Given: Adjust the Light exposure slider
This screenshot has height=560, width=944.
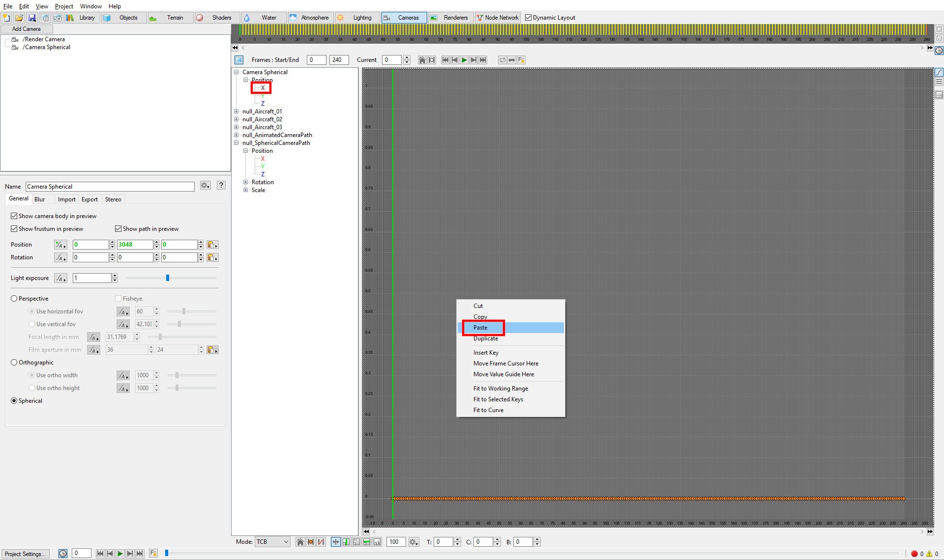Looking at the screenshot, I should (168, 278).
